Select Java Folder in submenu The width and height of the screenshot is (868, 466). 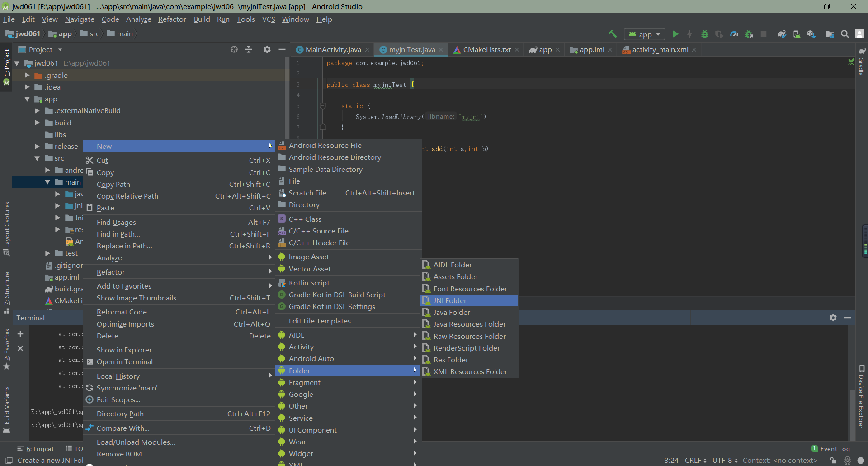[469, 312]
